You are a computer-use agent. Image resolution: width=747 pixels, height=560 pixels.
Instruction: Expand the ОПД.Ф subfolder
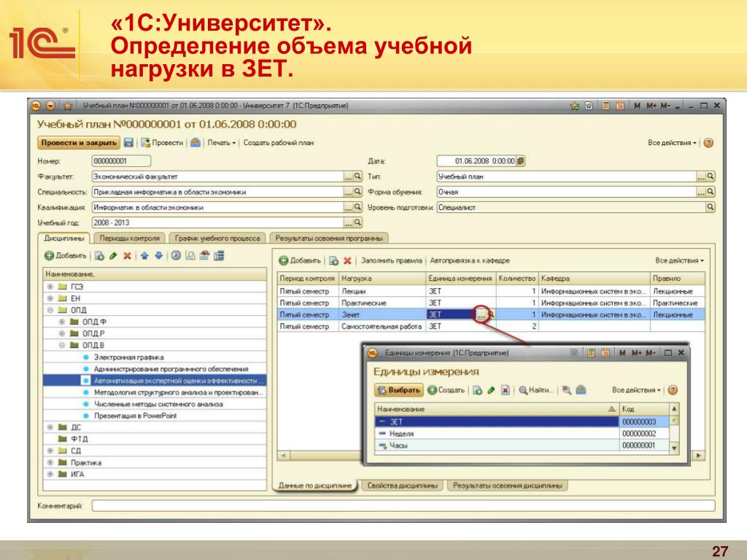(62, 322)
